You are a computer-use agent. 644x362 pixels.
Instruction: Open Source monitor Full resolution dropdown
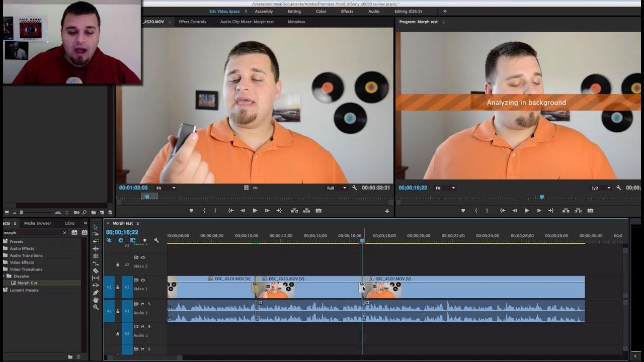(x=336, y=188)
